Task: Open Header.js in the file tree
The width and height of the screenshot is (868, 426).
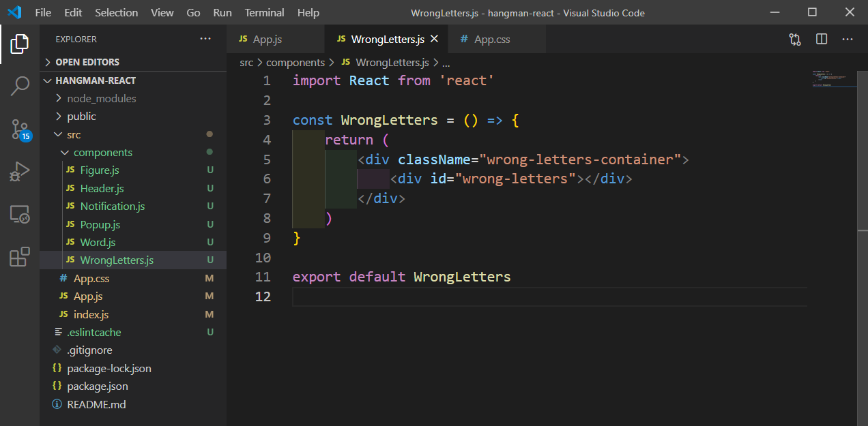Action: pos(102,189)
